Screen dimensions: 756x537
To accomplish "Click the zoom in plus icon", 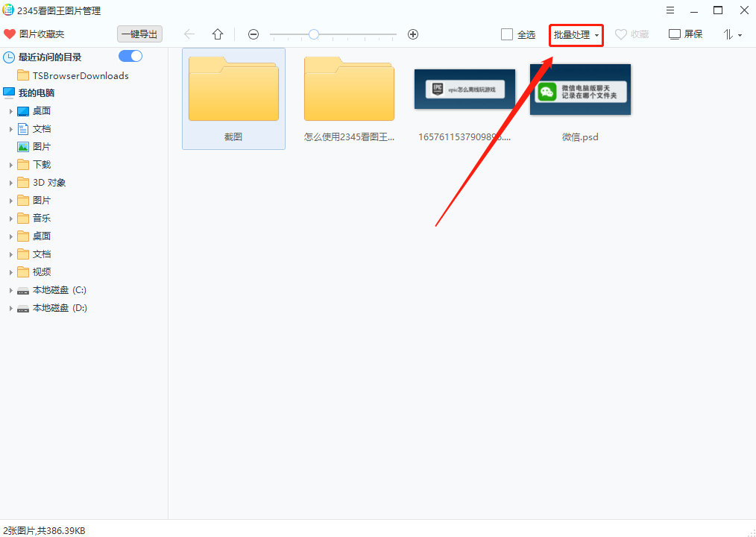I will coord(413,34).
